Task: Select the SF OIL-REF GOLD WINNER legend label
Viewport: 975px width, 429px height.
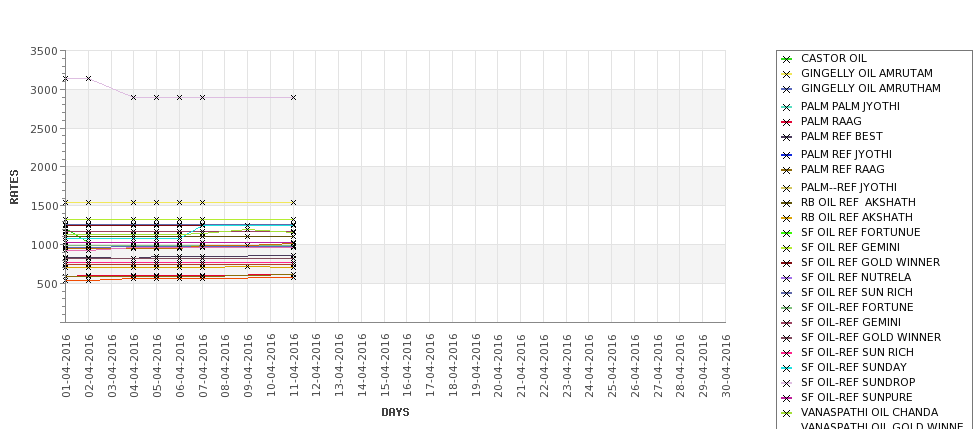Action: pos(871,337)
